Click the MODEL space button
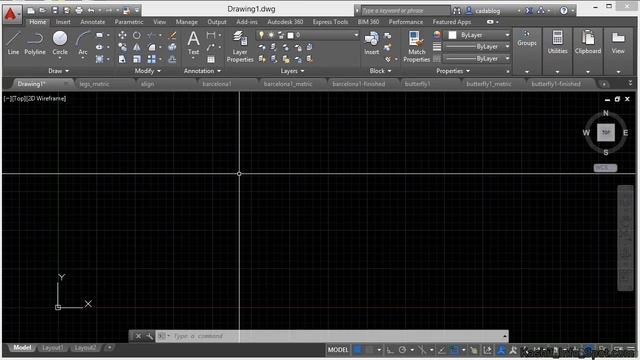This screenshot has width=640, height=360. [x=338, y=350]
